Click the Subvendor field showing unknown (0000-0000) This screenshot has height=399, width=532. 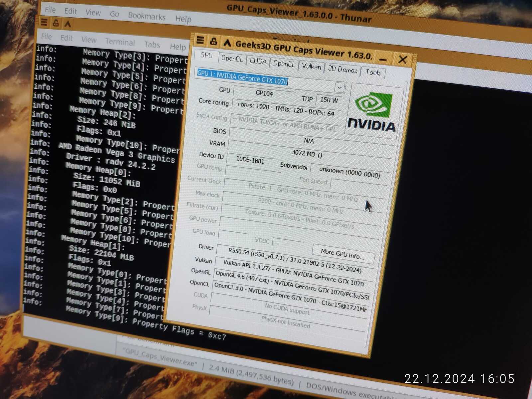point(349,172)
